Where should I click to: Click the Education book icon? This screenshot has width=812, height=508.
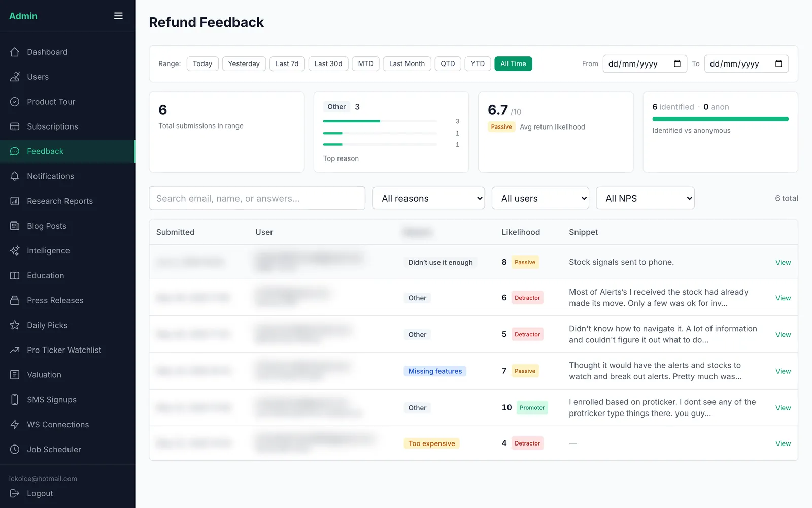[x=15, y=275]
